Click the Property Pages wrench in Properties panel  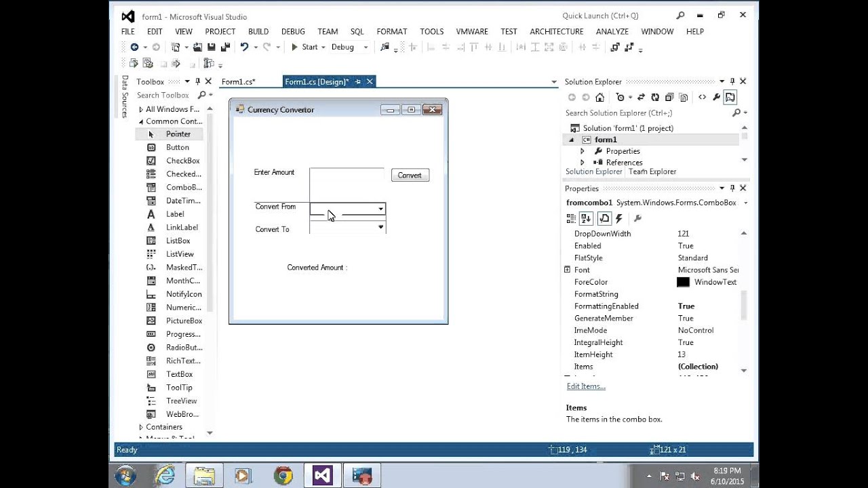[637, 218]
